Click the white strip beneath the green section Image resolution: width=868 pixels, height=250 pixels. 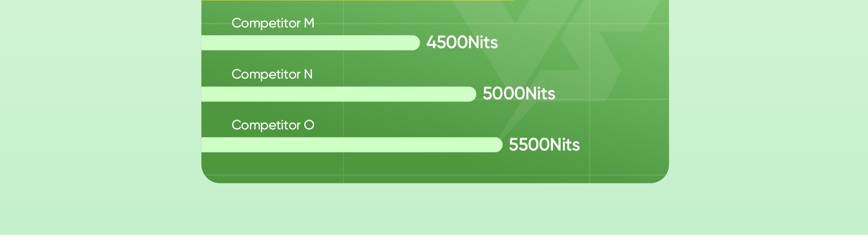[434, 243]
